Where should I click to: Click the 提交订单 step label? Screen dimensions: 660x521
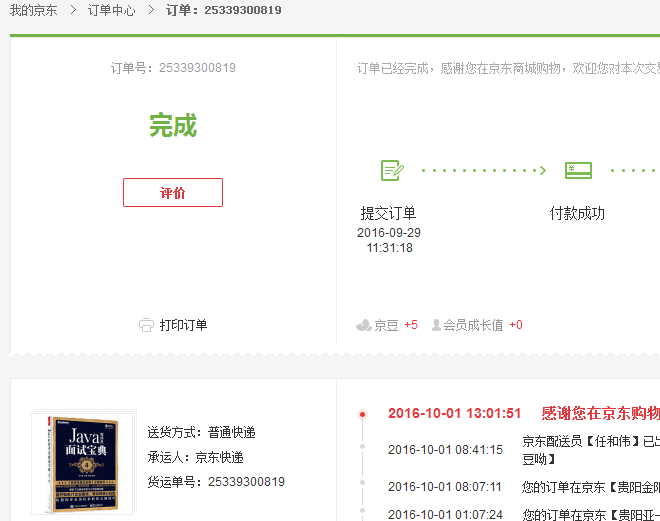coord(388,213)
